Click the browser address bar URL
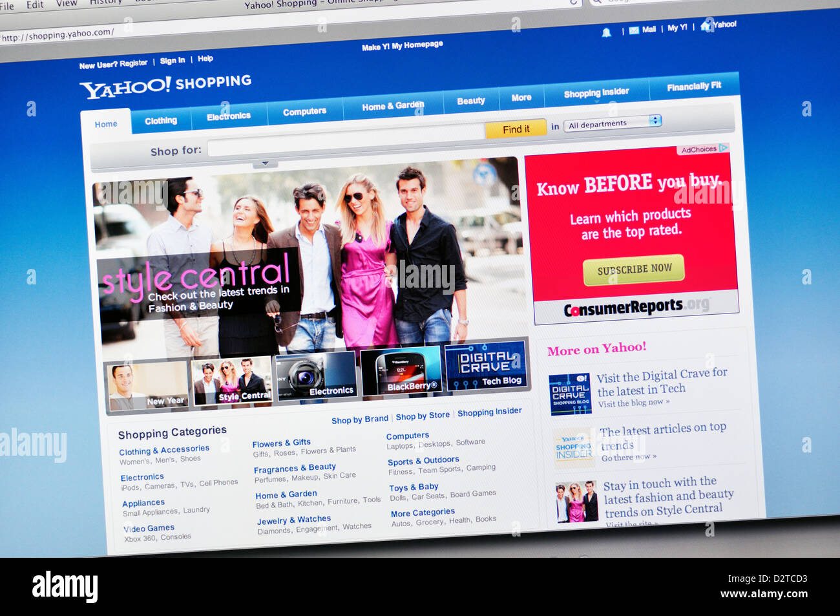The image size is (840, 616). pos(58,35)
